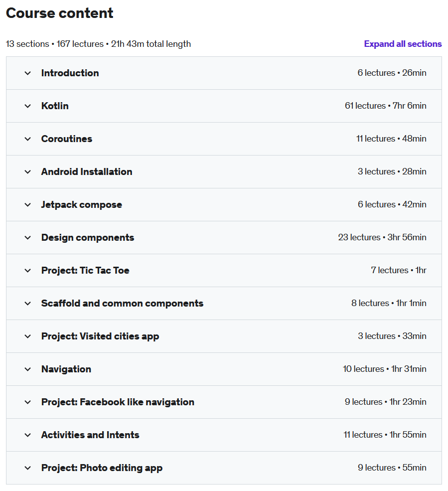Image resolution: width=448 pixels, height=491 pixels.
Task: Click the '9 lectures • 55min' text
Action: (x=392, y=468)
